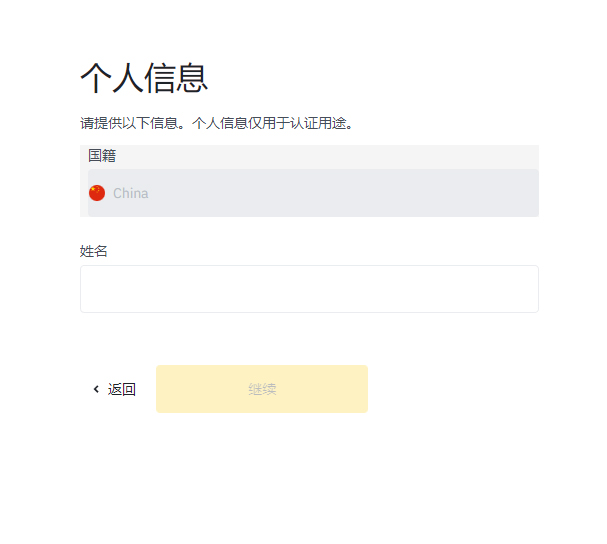Click the 国籍 field label
607x544 pixels.
[x=102, y=156]
